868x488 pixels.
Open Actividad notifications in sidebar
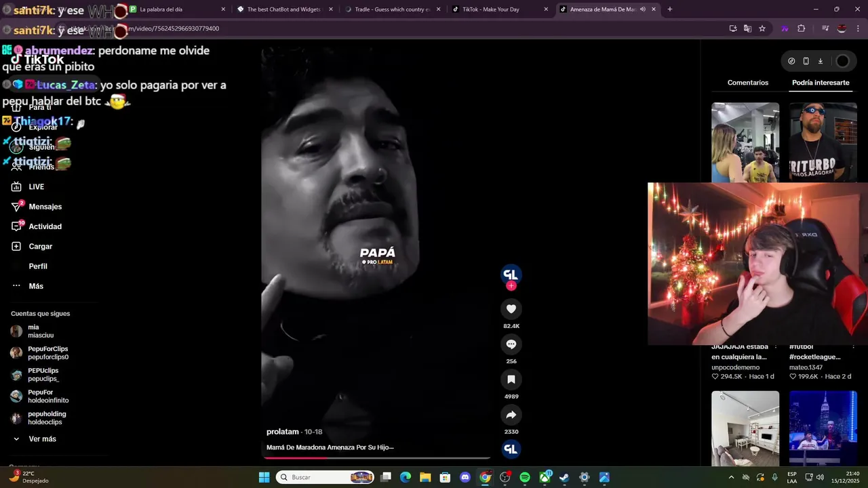click(x=45, y=226)
